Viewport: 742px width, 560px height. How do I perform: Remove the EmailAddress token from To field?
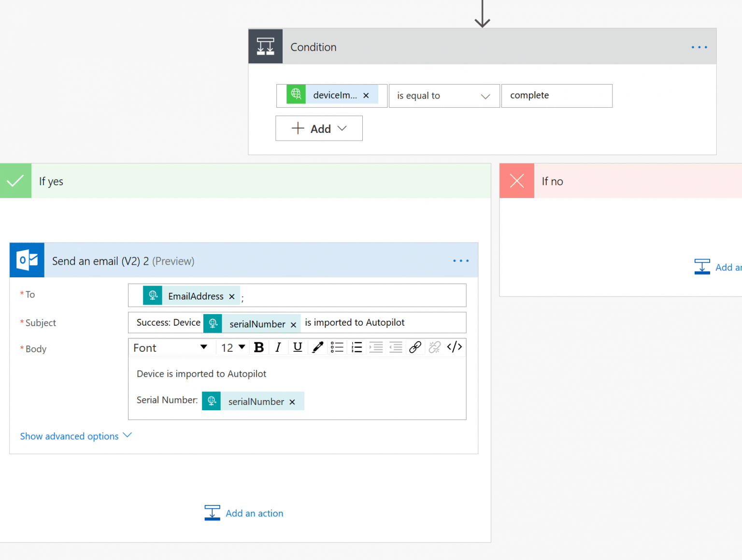232,296
